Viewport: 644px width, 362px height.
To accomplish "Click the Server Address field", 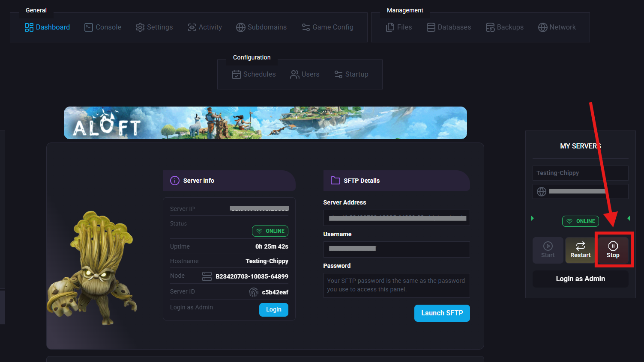I will (397, 218).
